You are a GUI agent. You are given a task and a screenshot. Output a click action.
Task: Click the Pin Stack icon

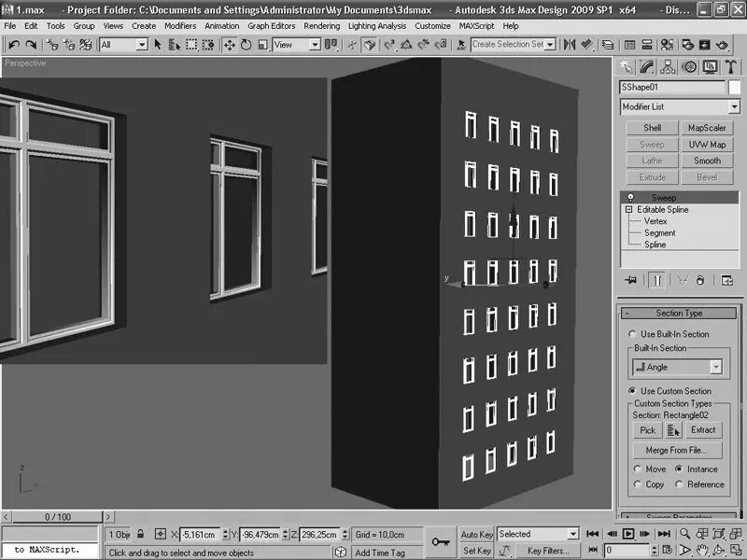click(x=631, y=280)
